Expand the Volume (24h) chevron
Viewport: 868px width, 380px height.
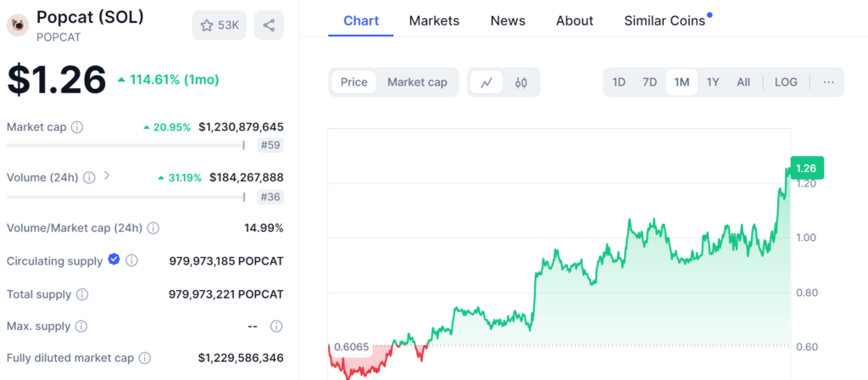(x=107, y=176)
